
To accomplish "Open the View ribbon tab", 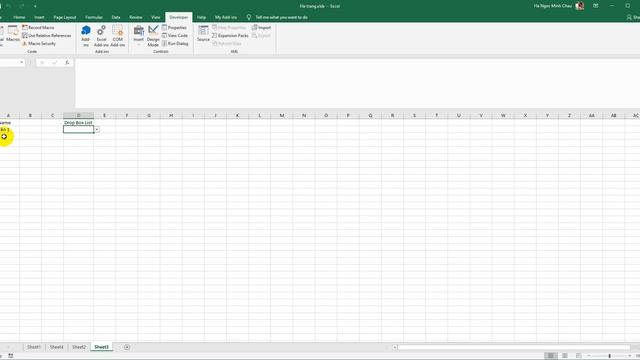I will pos(156,17).
